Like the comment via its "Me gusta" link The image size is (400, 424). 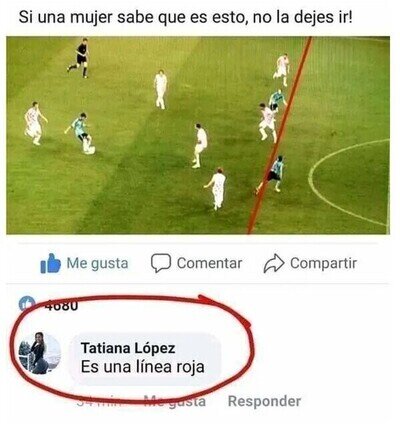point(175,401)
